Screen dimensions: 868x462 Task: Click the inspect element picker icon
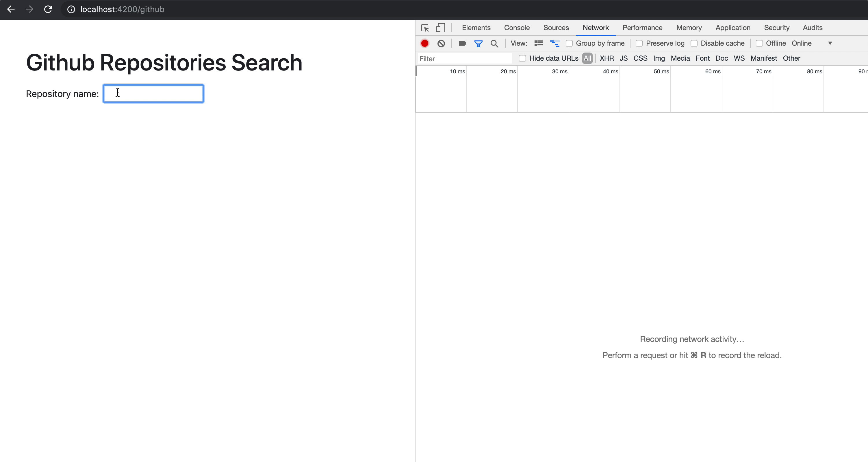424,27
